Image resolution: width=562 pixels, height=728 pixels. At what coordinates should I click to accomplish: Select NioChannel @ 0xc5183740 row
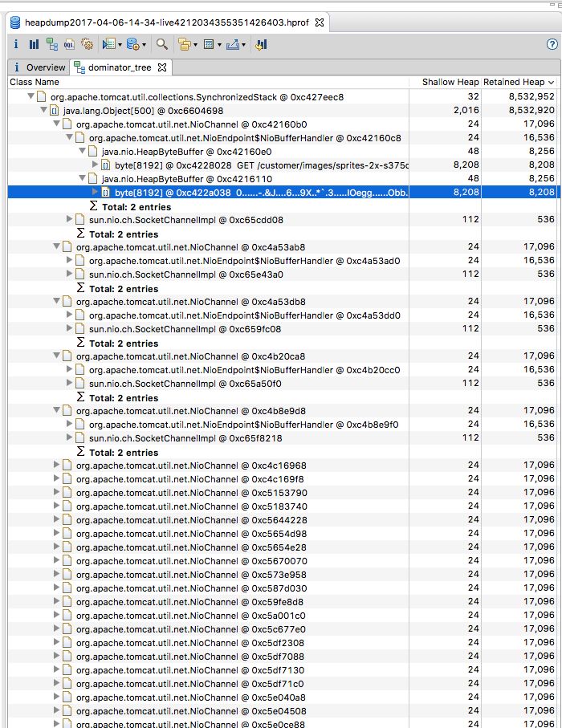point(283,506)
